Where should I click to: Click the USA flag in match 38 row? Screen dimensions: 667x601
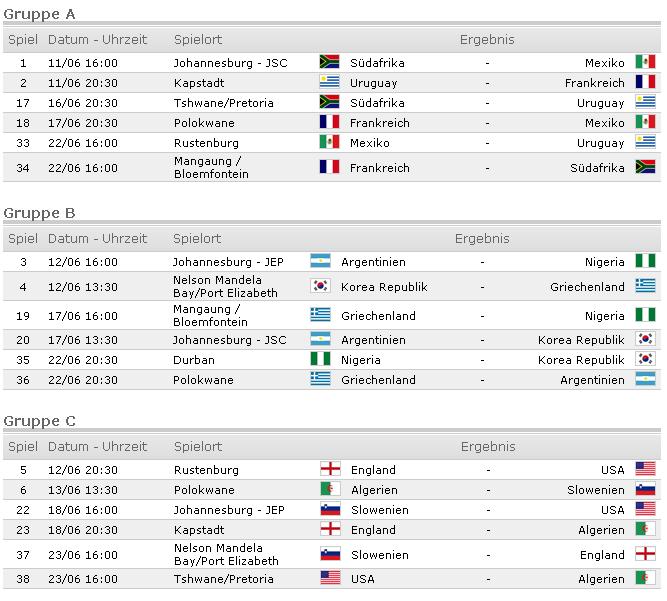tap(330, 578)
